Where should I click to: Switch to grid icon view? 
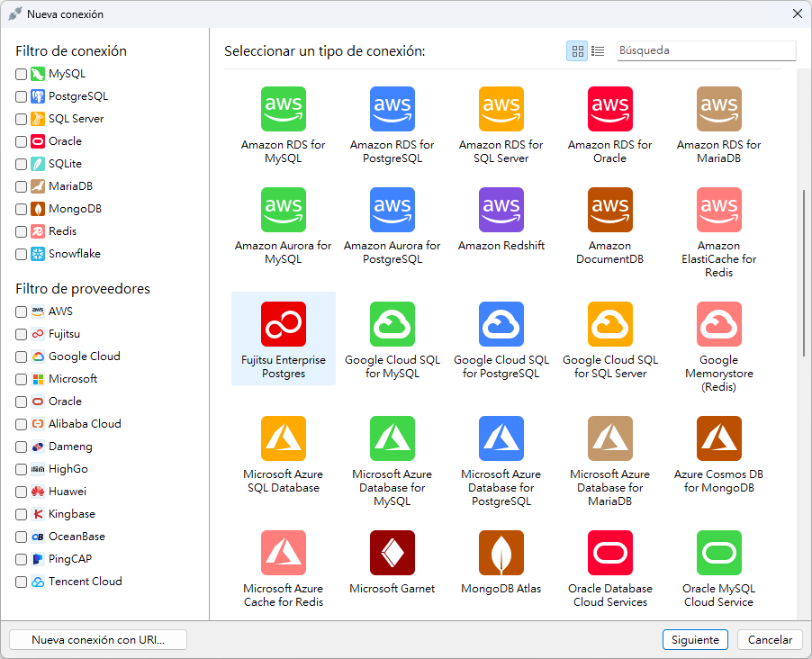(x=577, y=51)
